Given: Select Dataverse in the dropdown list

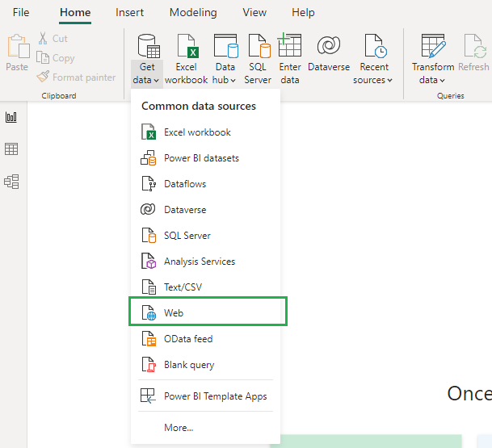Looking at the screenshot, I should point(205,209).
